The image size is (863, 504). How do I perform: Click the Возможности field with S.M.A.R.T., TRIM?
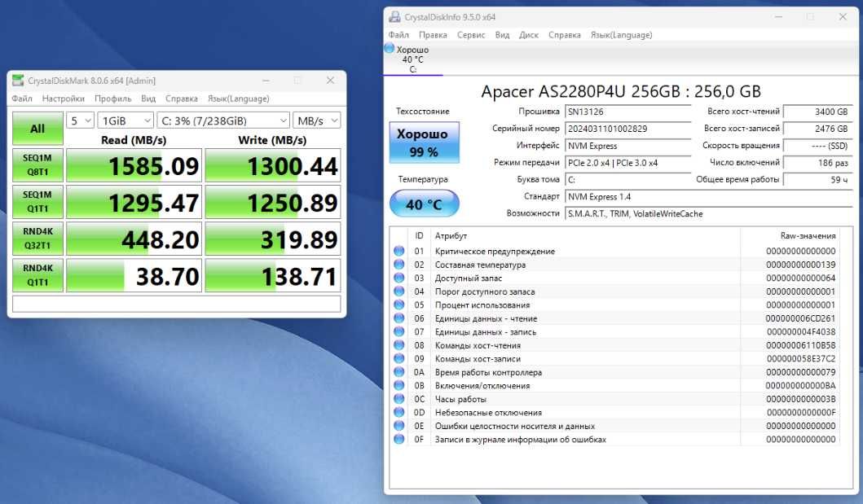709,214
